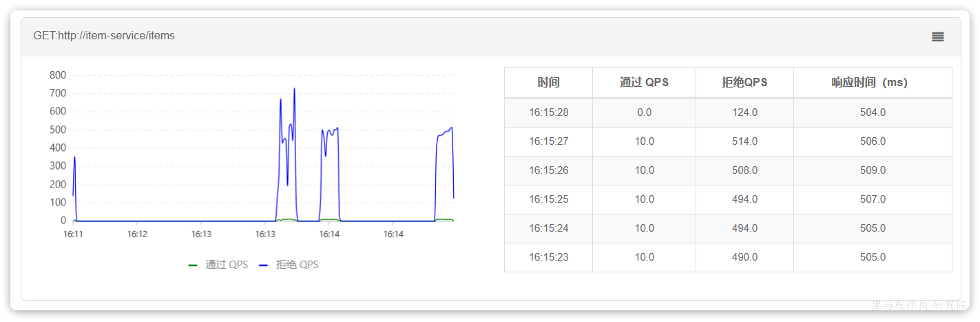Click the 509.0 response time cell
Image resolution: width=980 pixels, height=322 pixels.
873,170
